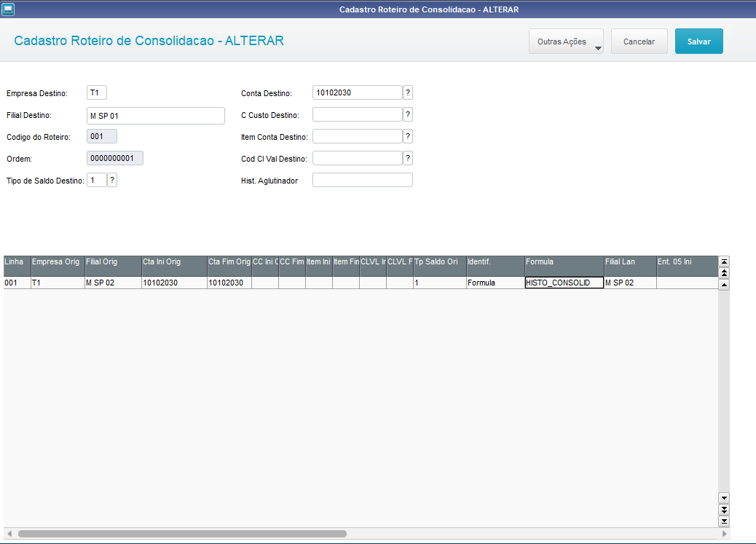
Task: Click the Cod Cl Val Destino input field
Action: click(x=358, y=158)
